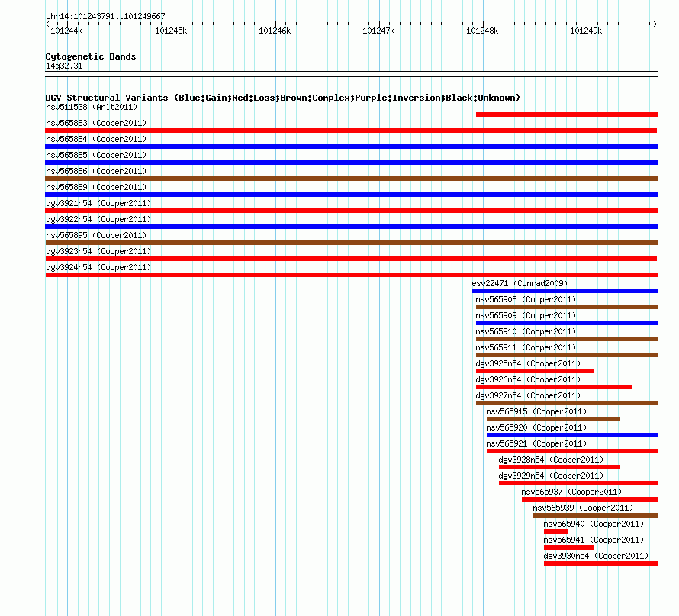This screenshot has width=679, height=616.
Task: Click the Cytogenetic Bands track title
Action: point(91,56)
